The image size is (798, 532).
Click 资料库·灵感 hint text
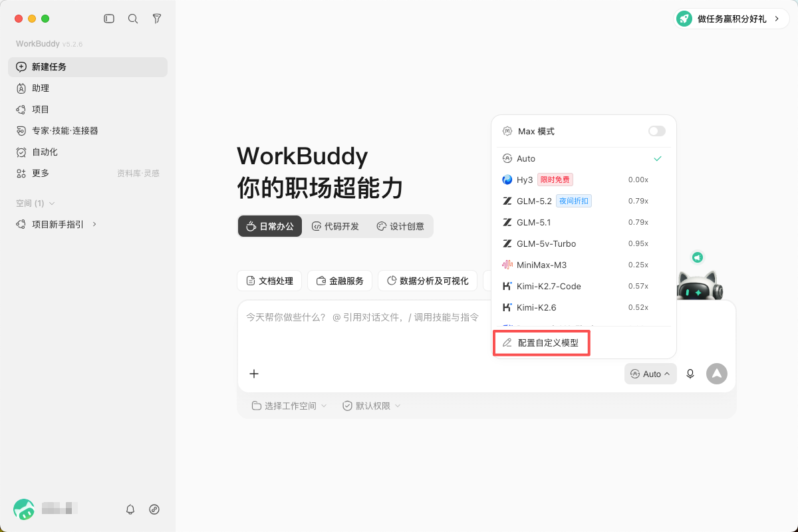coord(138,174)
